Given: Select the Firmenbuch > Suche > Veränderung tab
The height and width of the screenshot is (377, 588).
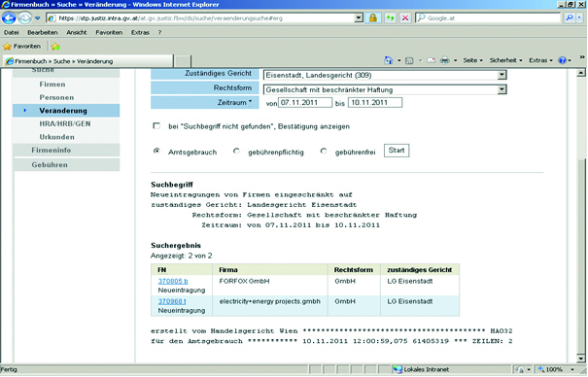Looking at the screenshot, I should pos(88,61).
